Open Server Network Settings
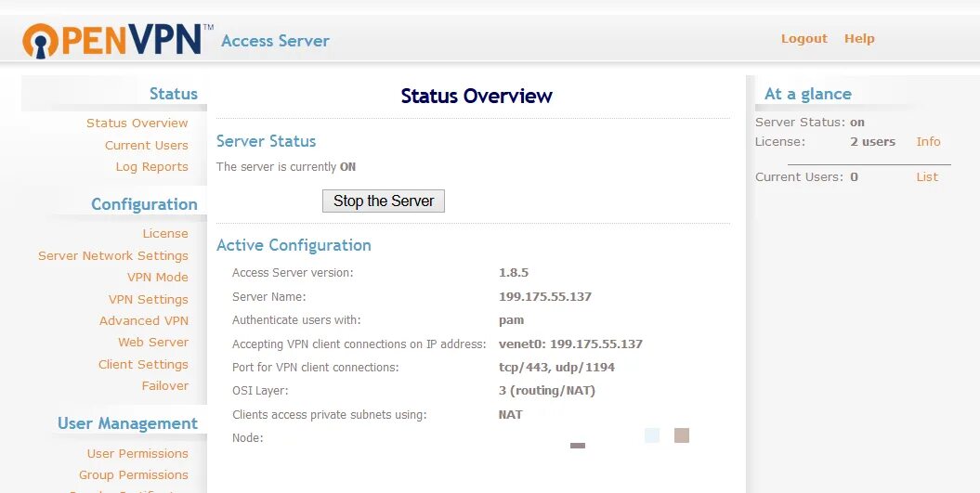The height and width of the screenshot is (493, 980). (x=113, y=255)
